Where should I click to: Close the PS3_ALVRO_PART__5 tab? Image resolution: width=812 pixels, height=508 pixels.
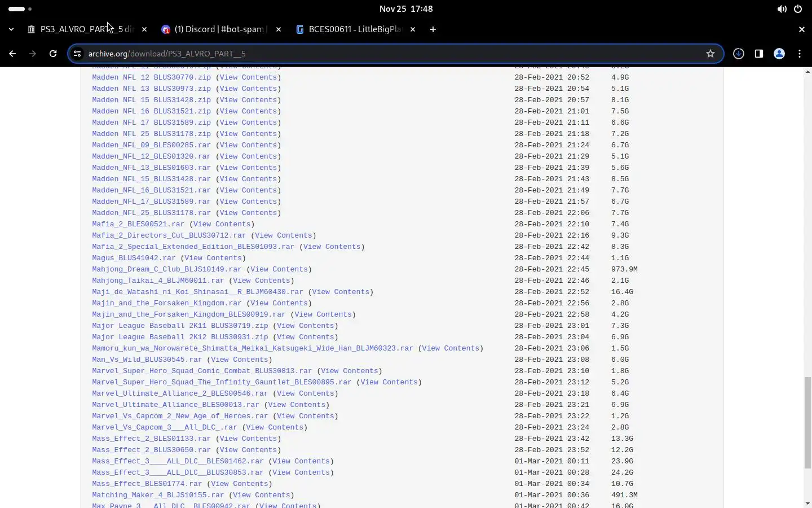pos(144,29)
